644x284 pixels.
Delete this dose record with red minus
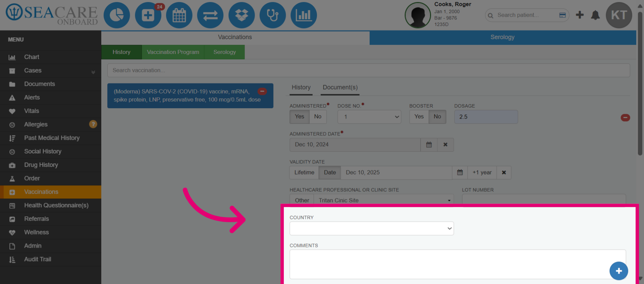(625, 118)
